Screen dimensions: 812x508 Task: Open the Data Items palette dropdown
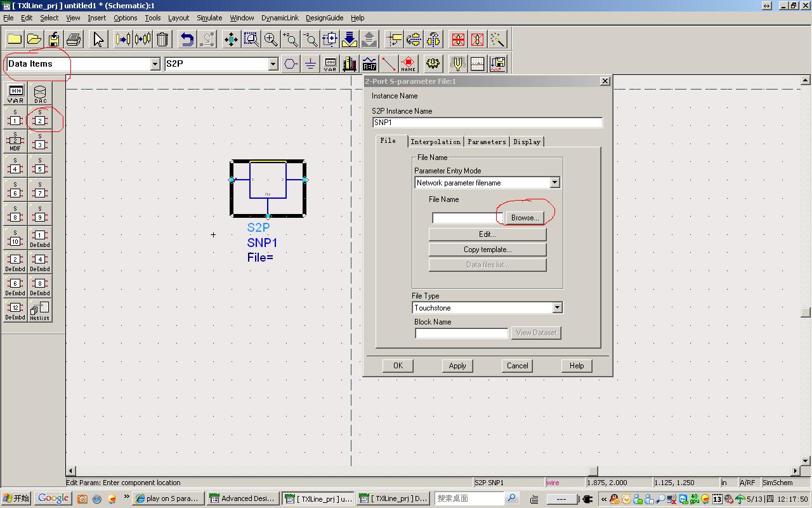[155, 64]
